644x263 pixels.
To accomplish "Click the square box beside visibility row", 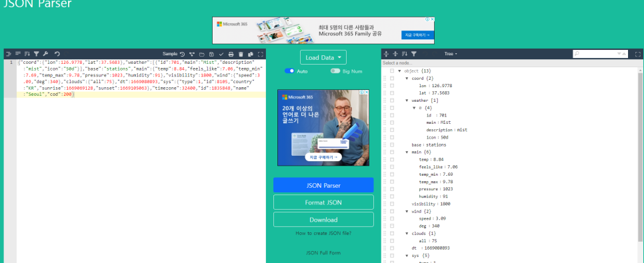I will pyautogui.click(x=392, y=204).
